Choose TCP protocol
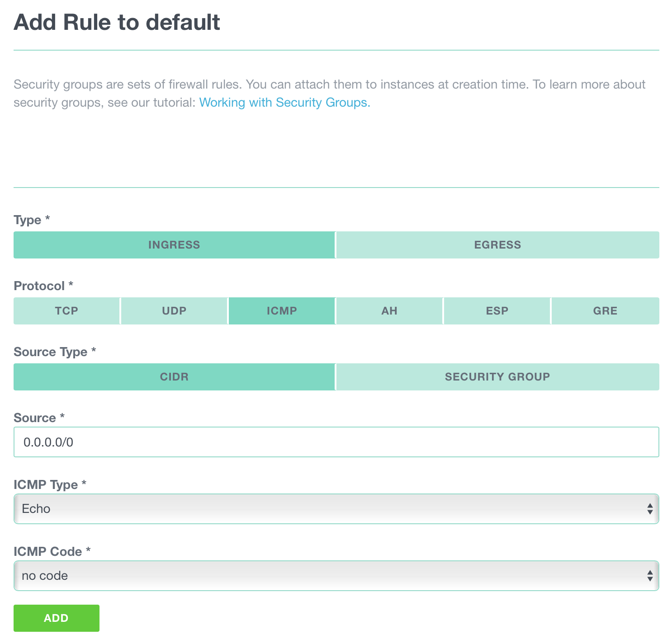The height and width of the screenshot is (639, 672). [x=66, y=311]
